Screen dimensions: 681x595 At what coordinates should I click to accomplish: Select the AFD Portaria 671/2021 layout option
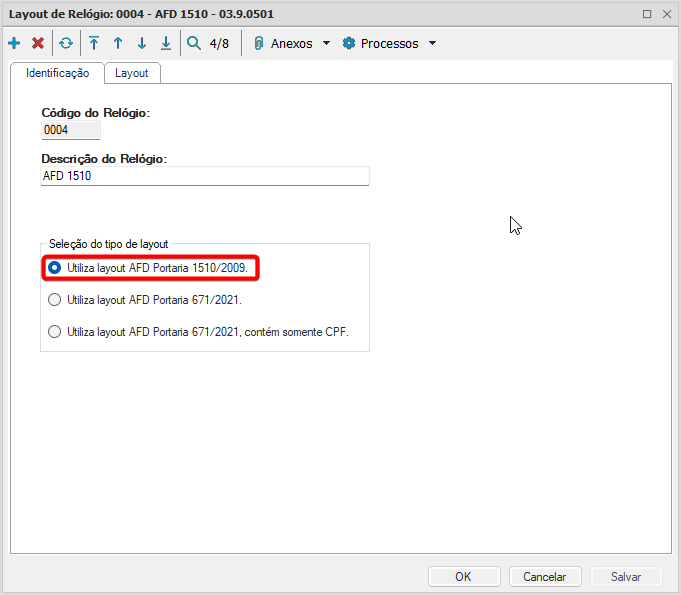coord(145,300)
